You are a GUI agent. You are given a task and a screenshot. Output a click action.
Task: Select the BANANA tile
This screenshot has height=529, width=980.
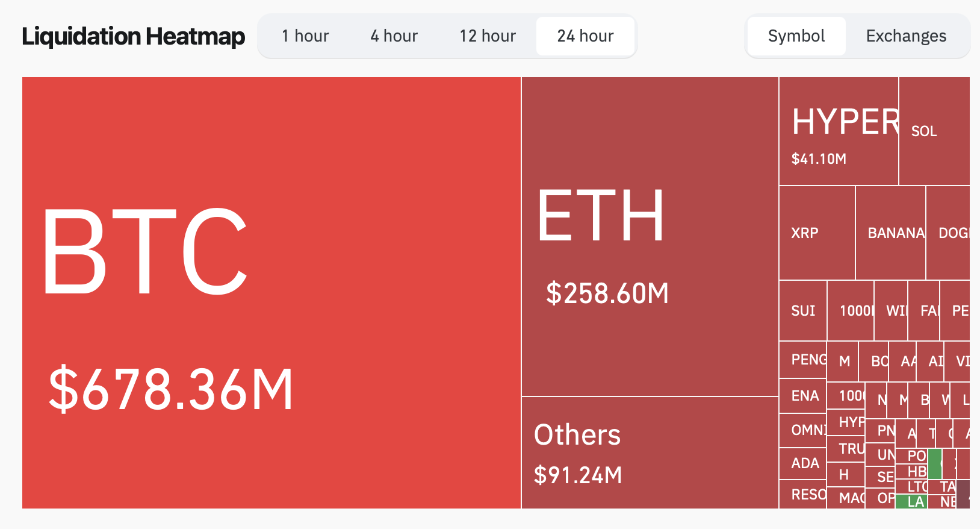[x=890, y=233]
